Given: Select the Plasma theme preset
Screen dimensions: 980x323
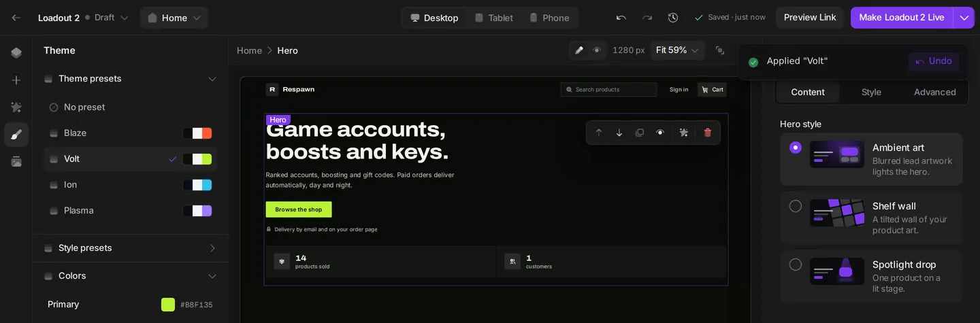Looking at the screenshot, I should [131, 211].
